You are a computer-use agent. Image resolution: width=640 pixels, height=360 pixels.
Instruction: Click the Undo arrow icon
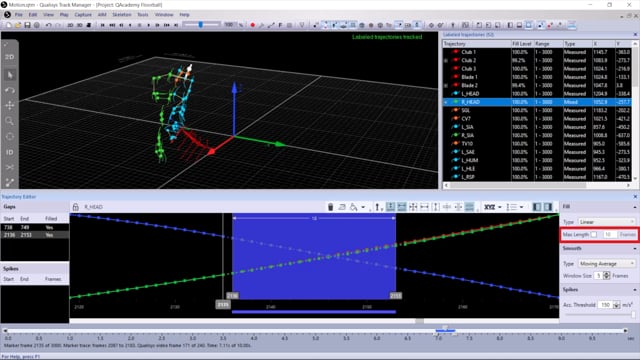(x=48, y=25)
